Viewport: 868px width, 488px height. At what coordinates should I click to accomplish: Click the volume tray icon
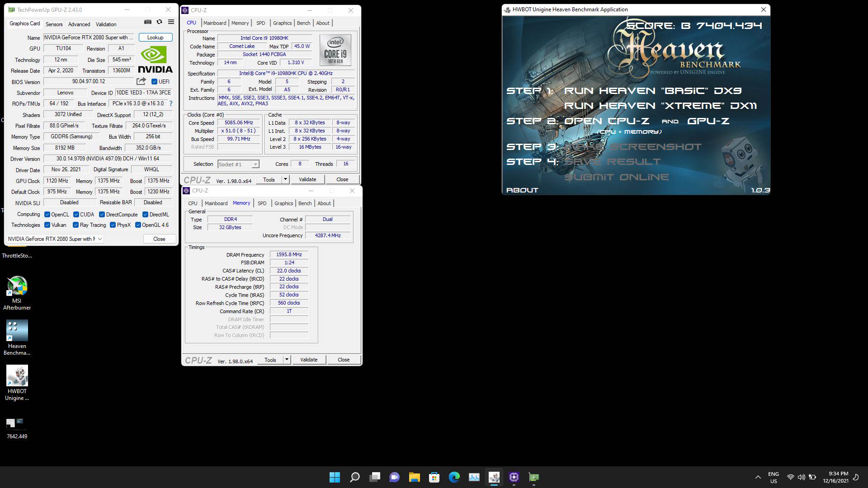802,477
